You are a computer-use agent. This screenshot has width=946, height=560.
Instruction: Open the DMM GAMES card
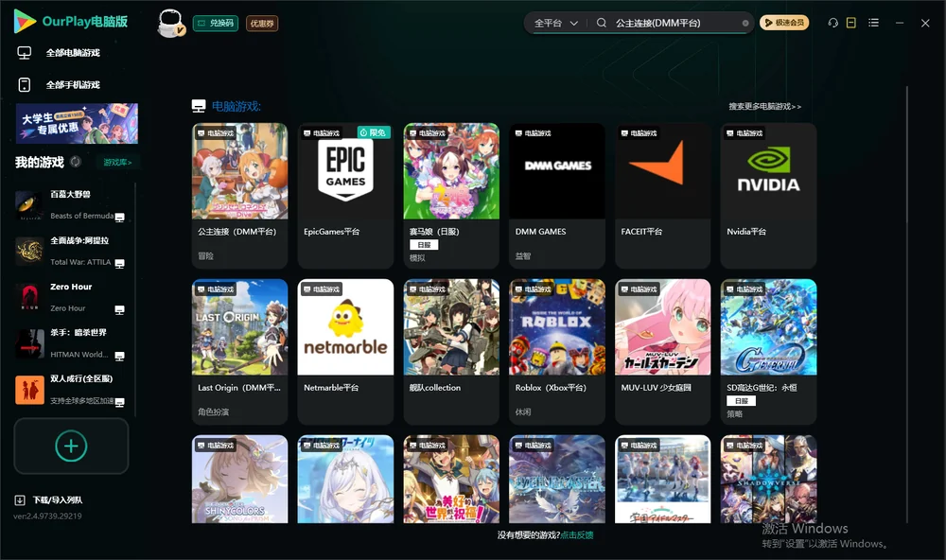point(557,196)
